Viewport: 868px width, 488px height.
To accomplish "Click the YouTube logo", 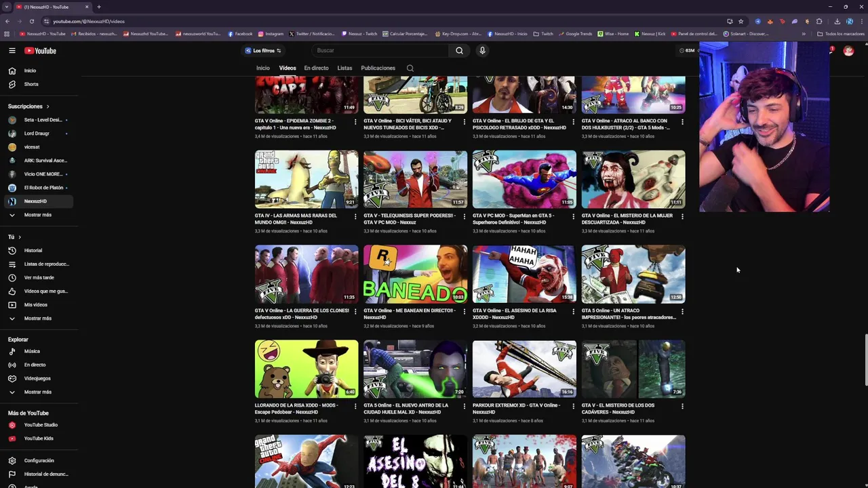I will [40, 51].
